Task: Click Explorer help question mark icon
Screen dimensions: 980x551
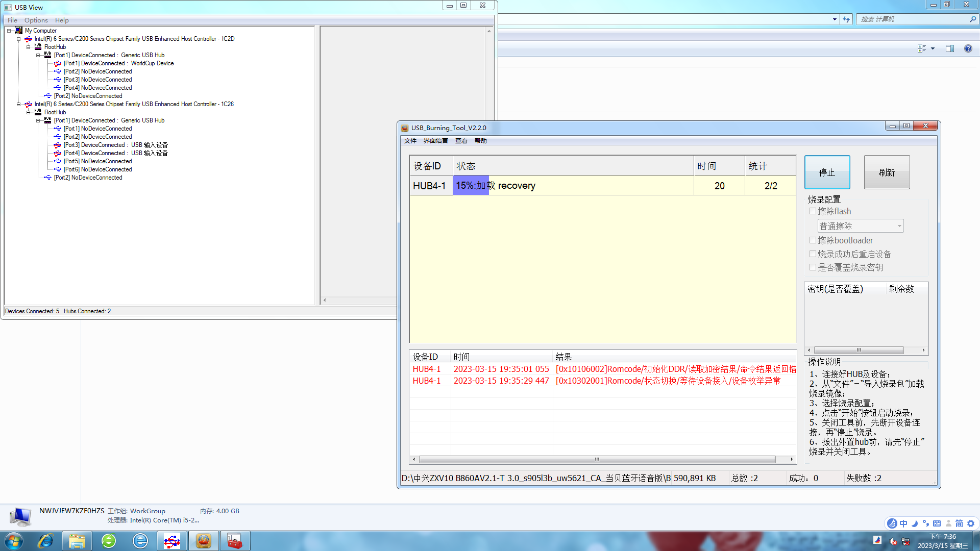Action: (x=968, y=48)
